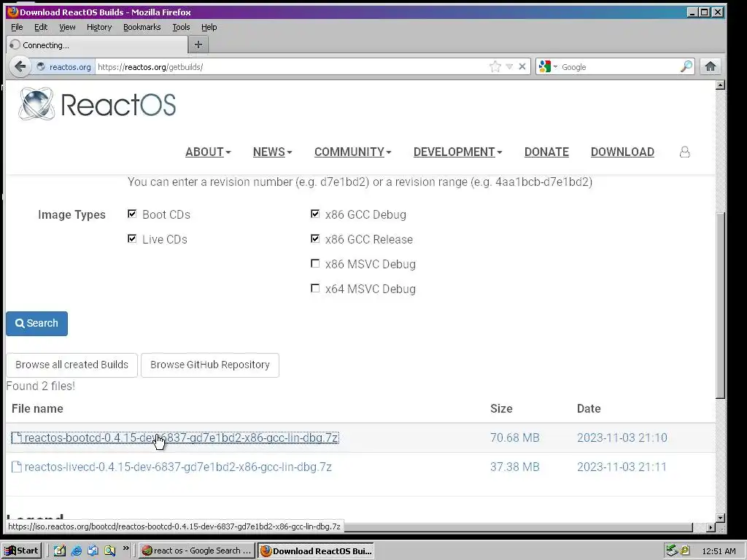Screen dimensions: 747x560
Task: Open the Edit menu
Action: click(x=41, y=27)
